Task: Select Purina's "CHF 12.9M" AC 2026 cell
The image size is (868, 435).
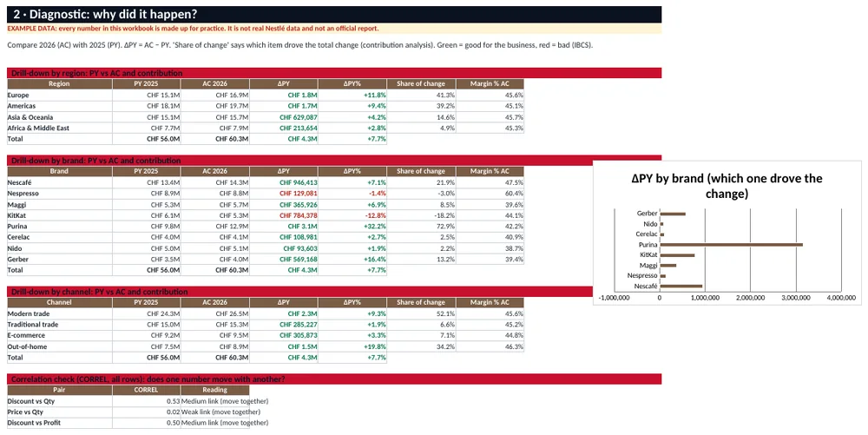Action: tap(214, 226)
